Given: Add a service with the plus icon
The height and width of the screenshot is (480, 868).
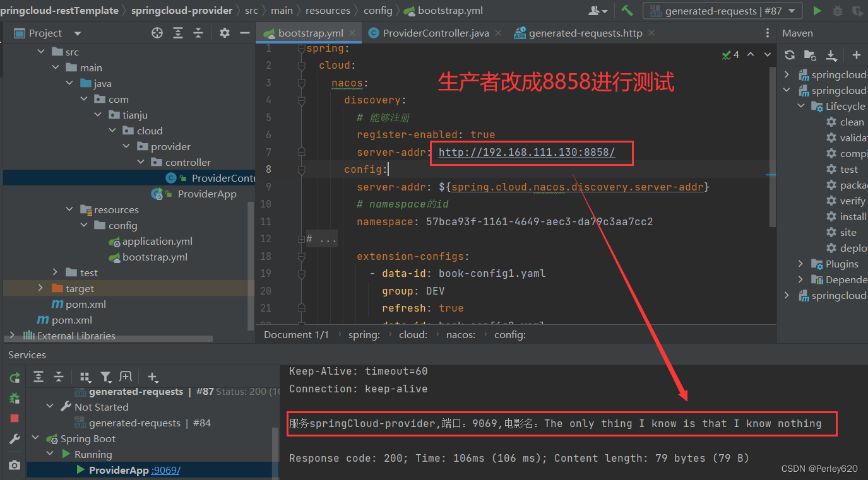Looking at the screenshot, I should [x=152, y=377].
